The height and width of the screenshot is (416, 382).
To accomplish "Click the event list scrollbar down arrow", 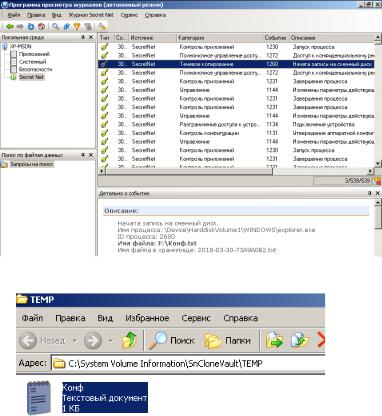I will 378,163.
